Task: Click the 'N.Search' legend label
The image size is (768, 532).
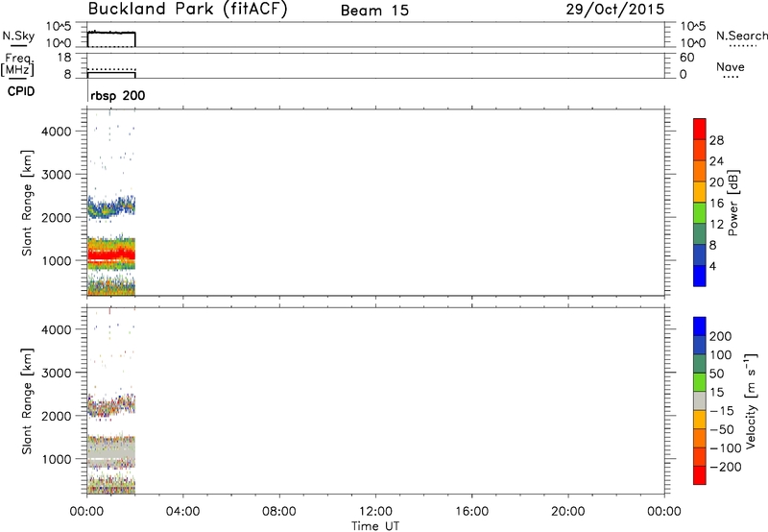Action: (x=741, y=36)
